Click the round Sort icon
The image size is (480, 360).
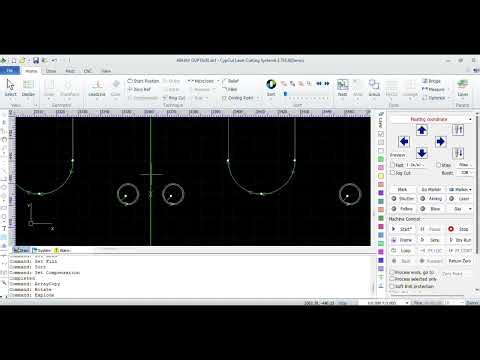click(x=271, y=84)
